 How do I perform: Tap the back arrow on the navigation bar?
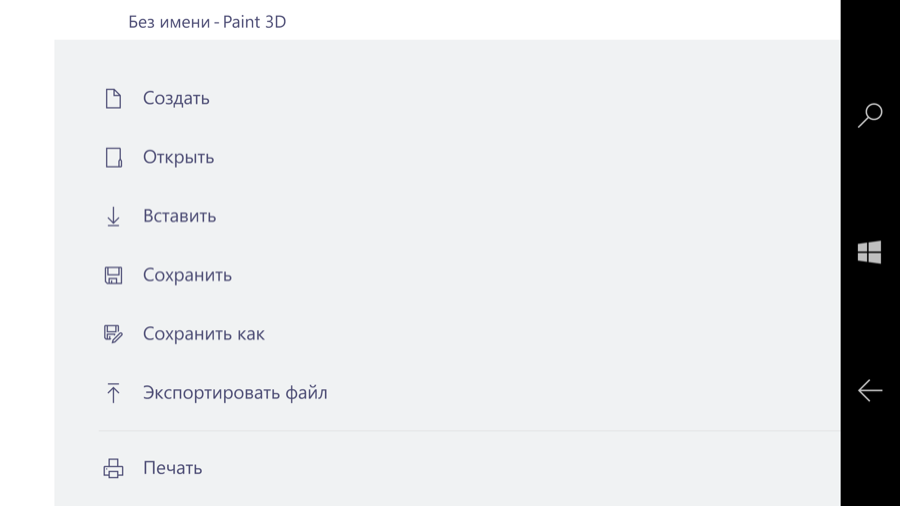coord(870,391)
